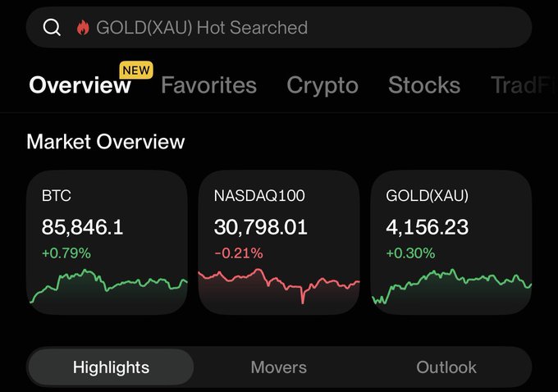Switch to the Movers segment
Image resolution: width=558 pixels, height=392 pixels.
[x=279, y=367]
